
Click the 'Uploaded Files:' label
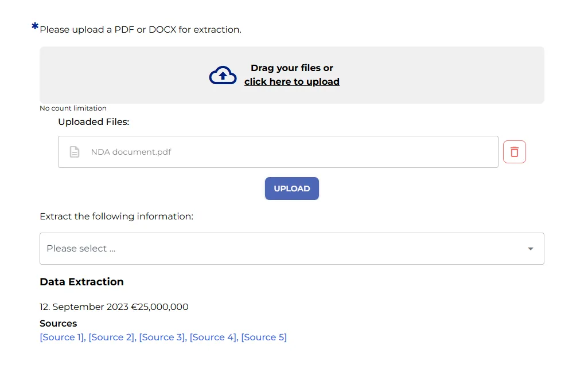pyautogui.click(x=94, y=121)
